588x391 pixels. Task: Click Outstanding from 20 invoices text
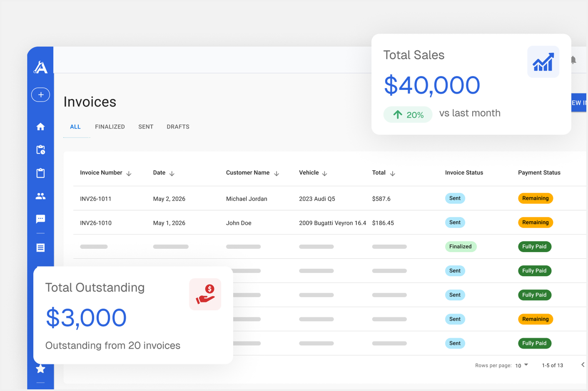pos(113,346)
